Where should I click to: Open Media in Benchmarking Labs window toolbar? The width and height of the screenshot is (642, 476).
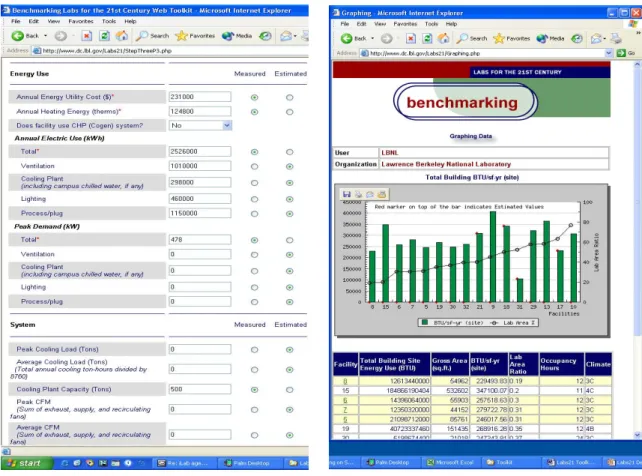pos(237,36)
